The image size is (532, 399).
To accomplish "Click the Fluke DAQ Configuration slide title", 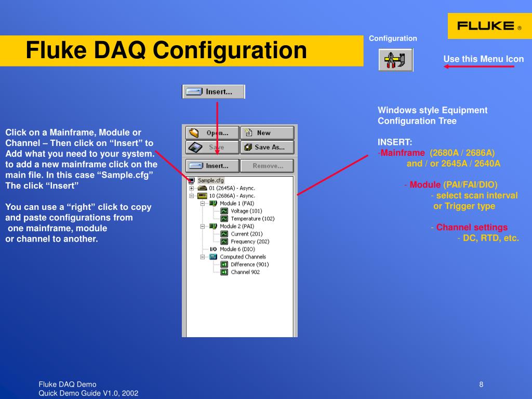I will [166, 50].
